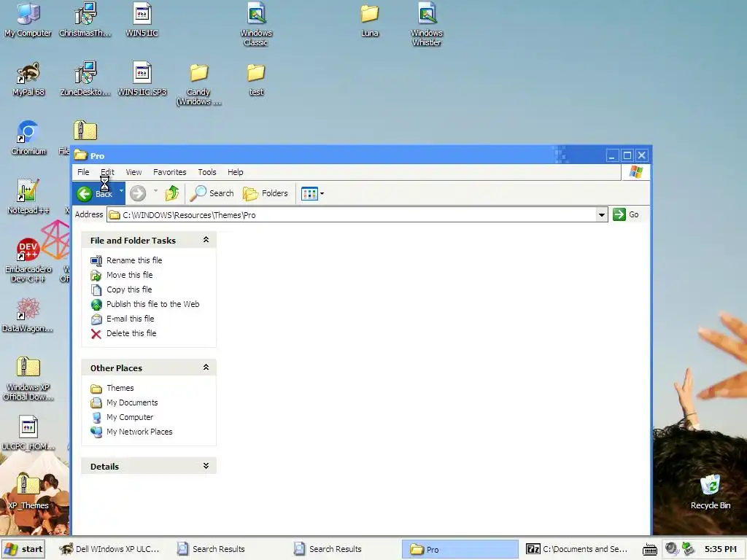Expand the Details panel

tap(206, 466)
